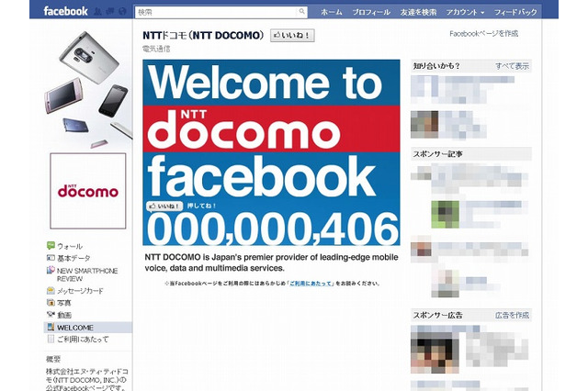Click the ご利用にあたって page icon
This screenshot has width=588, height=391.
coord(51,339)
